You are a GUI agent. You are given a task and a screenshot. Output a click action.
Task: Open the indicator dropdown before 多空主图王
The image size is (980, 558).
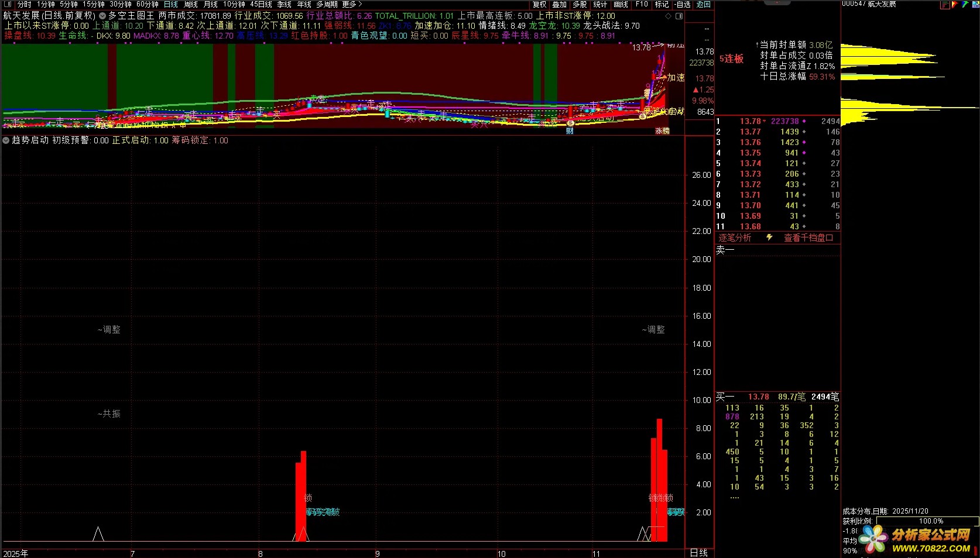coord(102,16)
